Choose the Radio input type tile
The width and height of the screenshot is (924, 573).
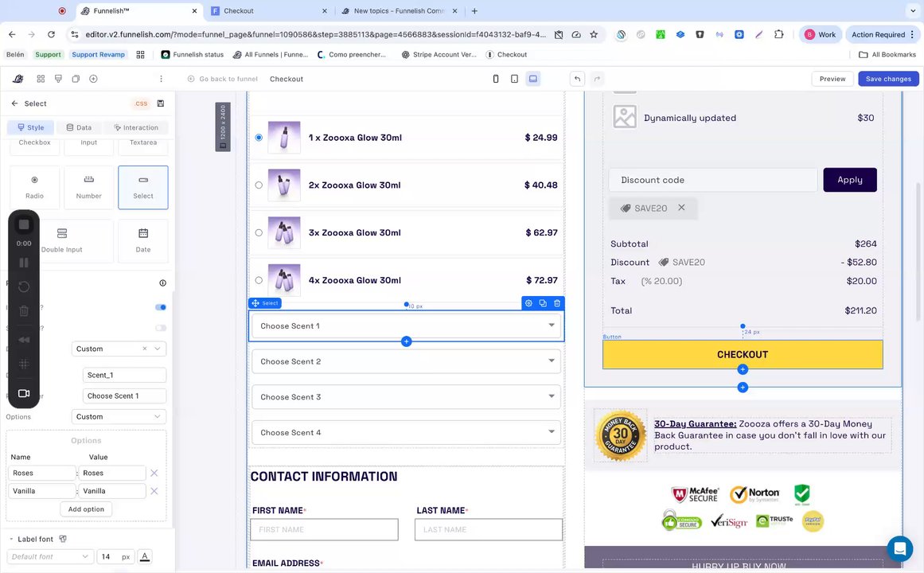point(34,188)
